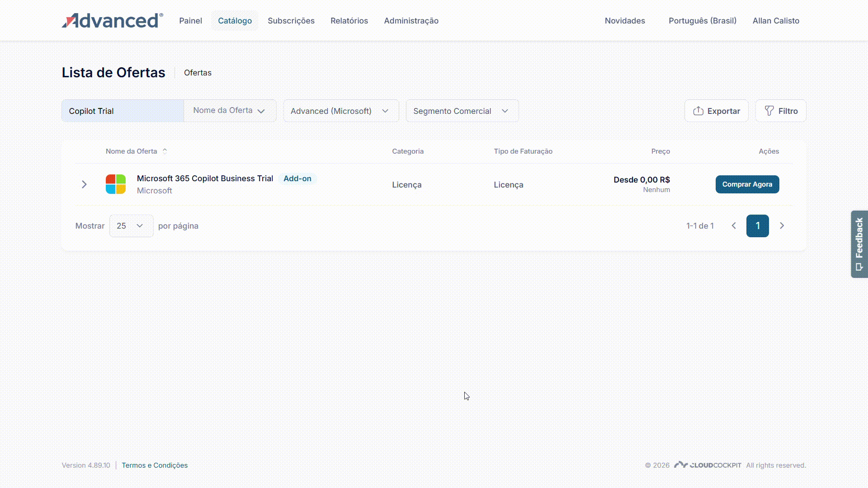Change the Português (Brasil) language setting
Viewport: 868px width, 488px height.
click(x=702, y=21)
